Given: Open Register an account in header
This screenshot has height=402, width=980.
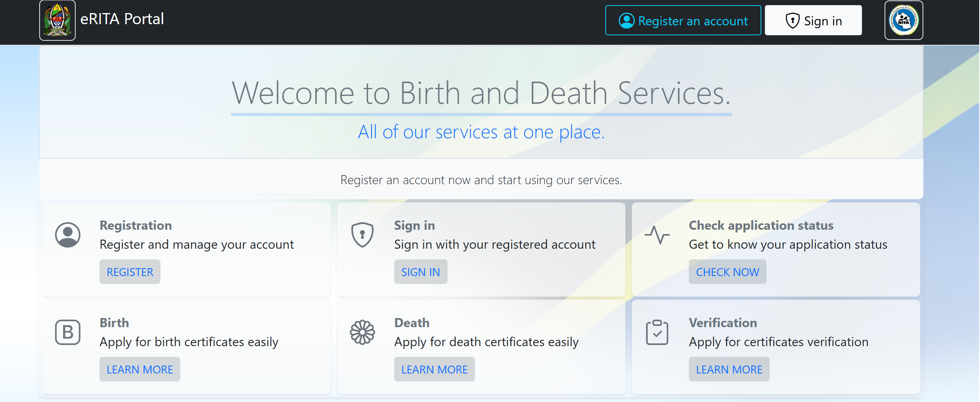Looking at the screenshot, I should point(683,21).
